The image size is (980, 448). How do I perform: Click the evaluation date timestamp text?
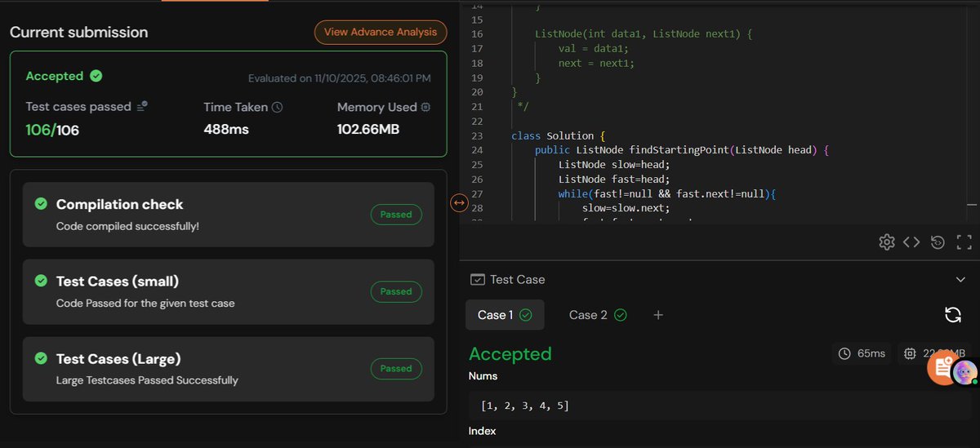[340, 78]
